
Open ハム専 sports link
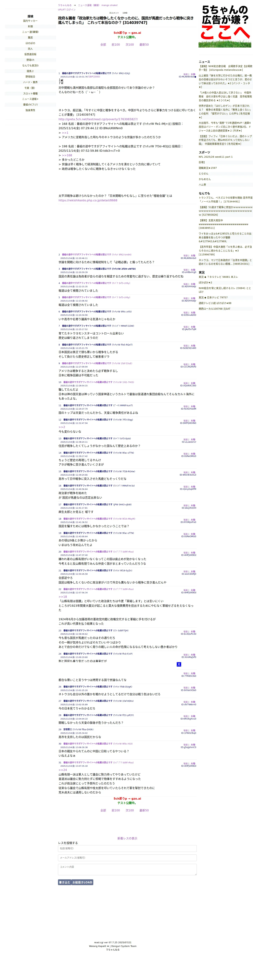(x=202, y=184)
